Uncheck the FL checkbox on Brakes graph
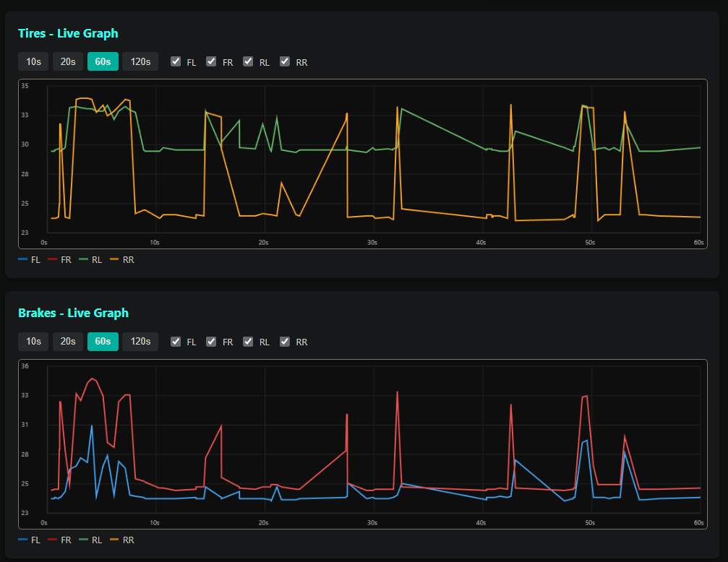Screen dimensions: 728x562 (x=176, y=341)
